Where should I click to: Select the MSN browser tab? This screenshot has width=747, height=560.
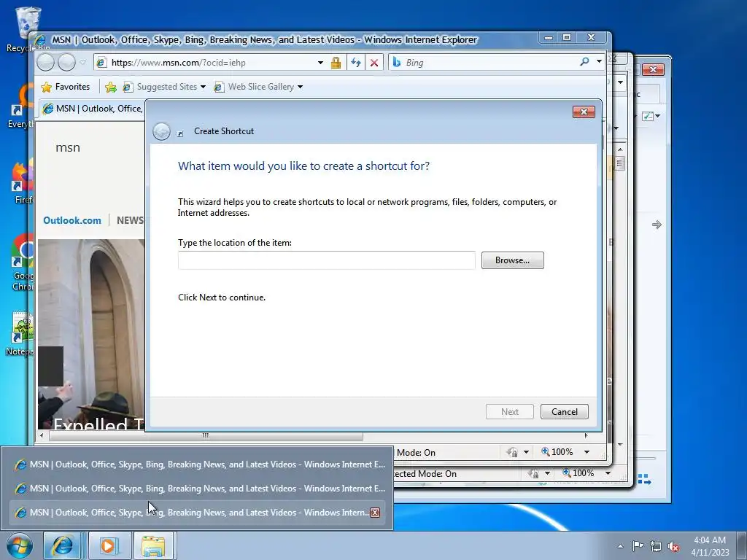92,109
